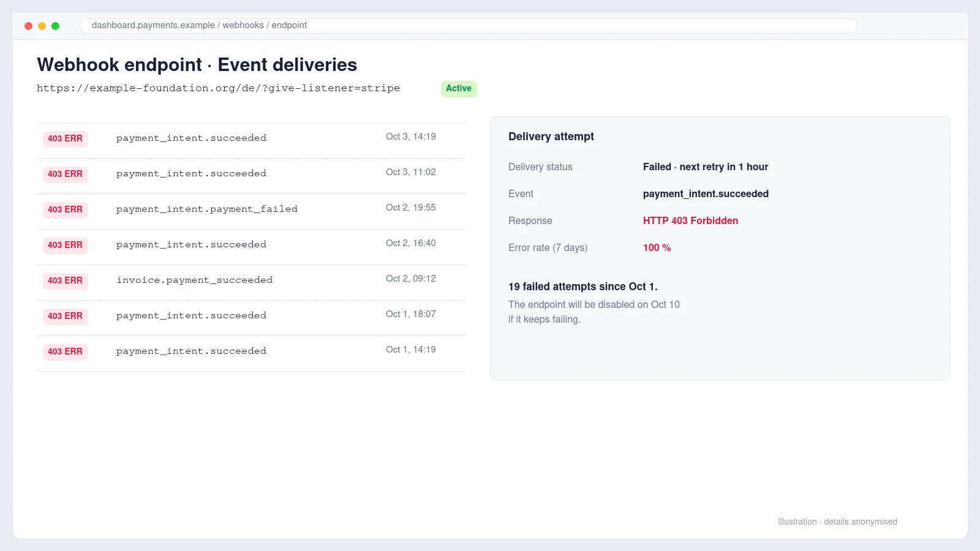Click the 403 ERR badge for Oct 2, 09:12

pos(66,281)
